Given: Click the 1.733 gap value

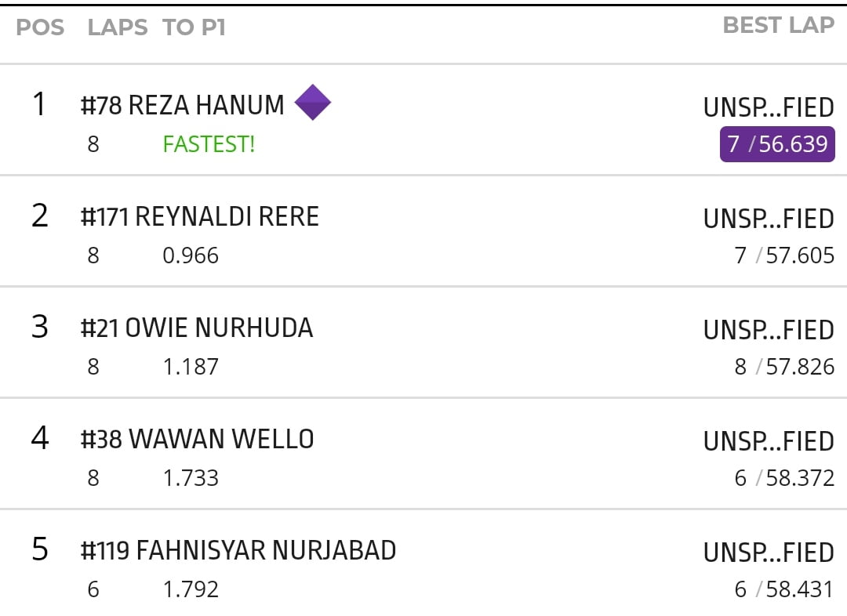Looking at the screenshot, I should (191, 479).
